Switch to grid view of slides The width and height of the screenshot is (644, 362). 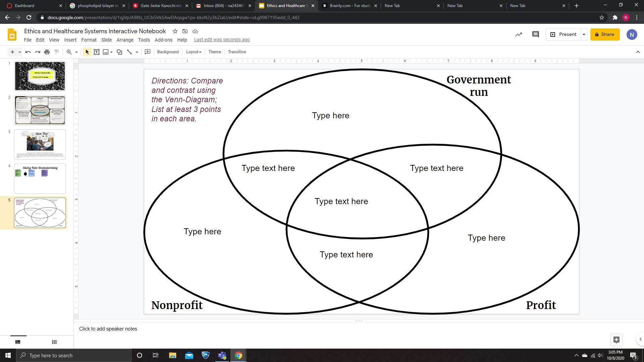(x=54, y=342)
